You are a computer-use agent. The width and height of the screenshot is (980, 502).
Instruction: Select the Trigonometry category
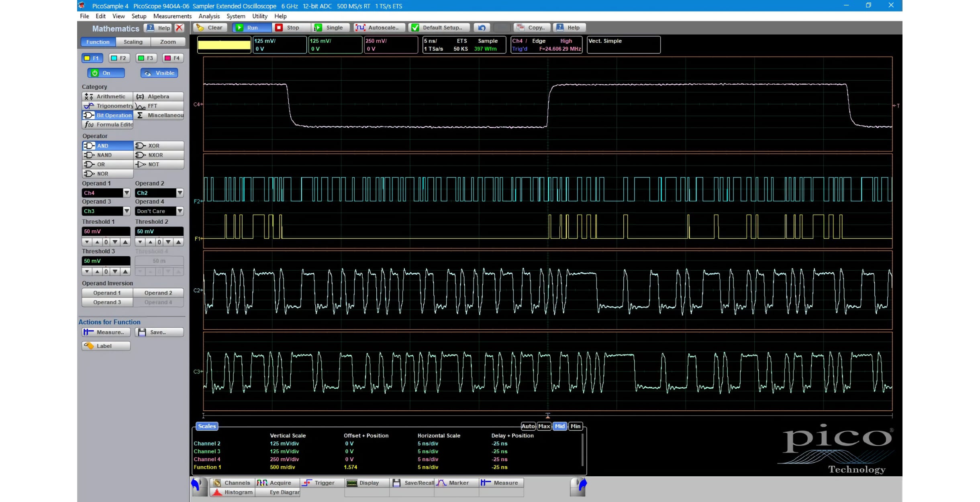[107, 106]
